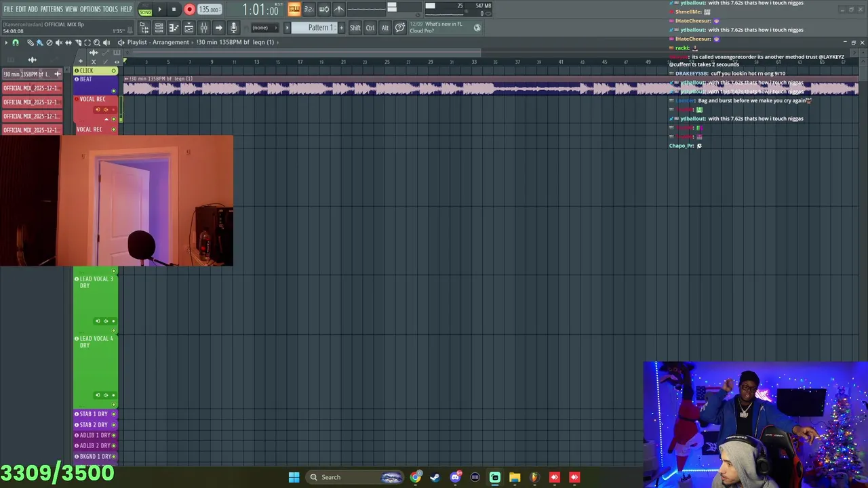Open the TOOLS menu
The image size is (868, 488).
pyautogui.click(x=111, y=9)
